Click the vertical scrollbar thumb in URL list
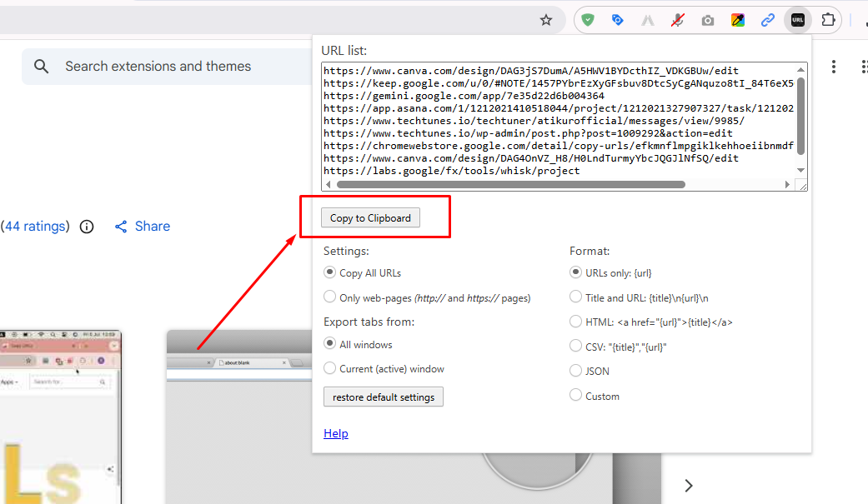The width and height of the screenshot is (868, 504). pyautogui.click(x=800, y=116)
